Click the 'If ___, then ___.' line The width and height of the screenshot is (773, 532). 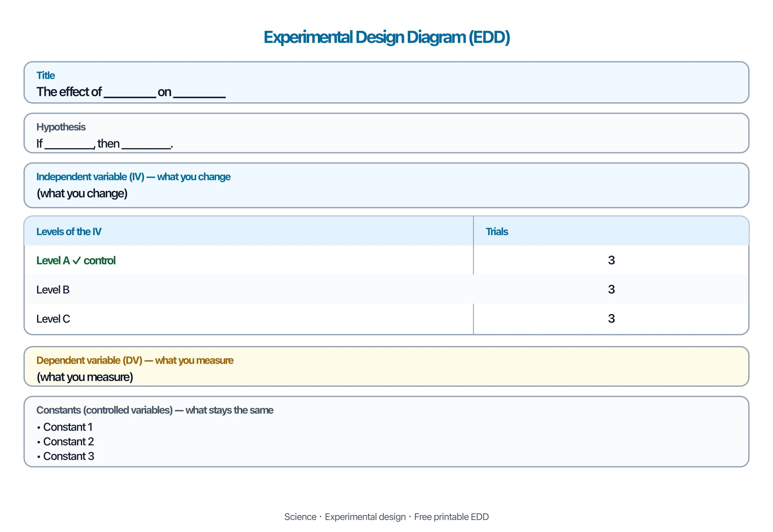tap(104, 144)
